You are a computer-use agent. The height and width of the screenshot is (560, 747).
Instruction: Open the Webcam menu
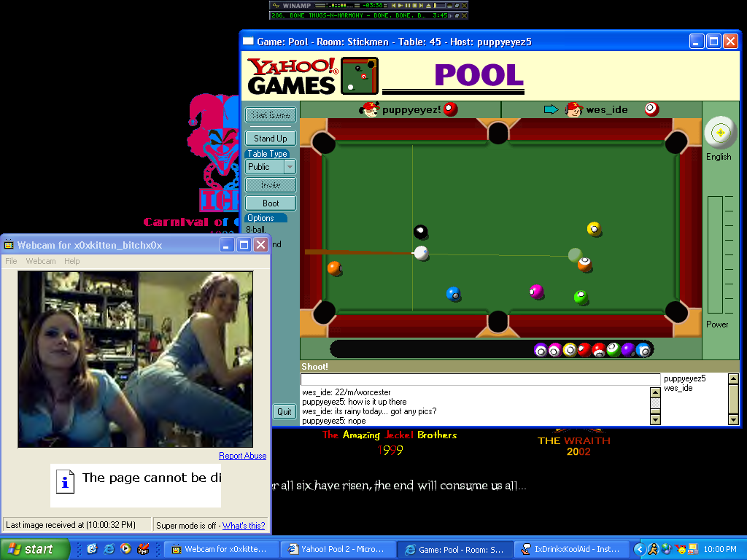pos(41,261)
